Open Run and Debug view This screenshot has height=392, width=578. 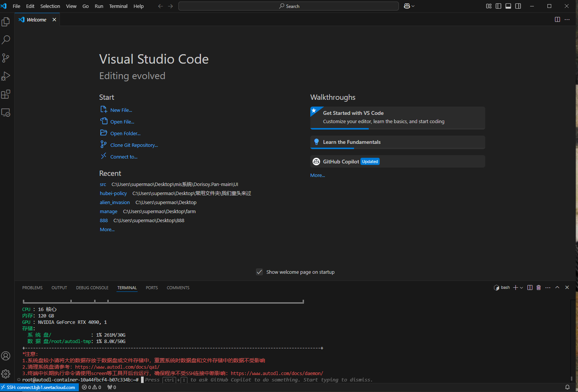pyautogui.click(x=6, y=76)
